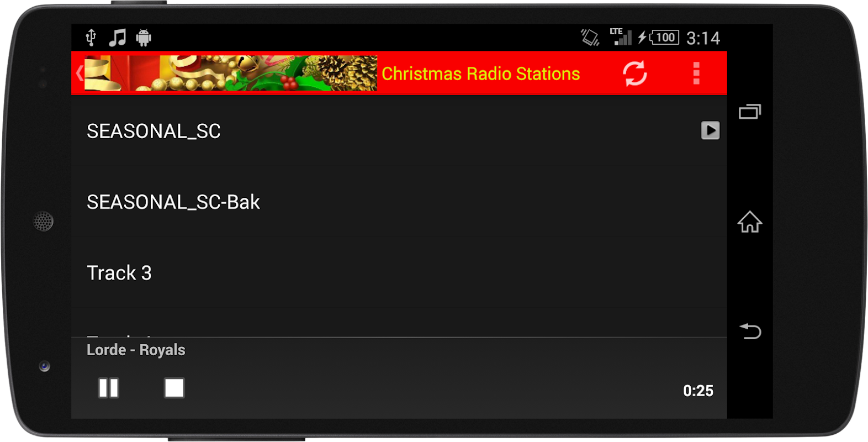The height and width of the screenshot is (442, 868).
Task: Pause the Lorde - Royals playback
Action: point(109,388)
